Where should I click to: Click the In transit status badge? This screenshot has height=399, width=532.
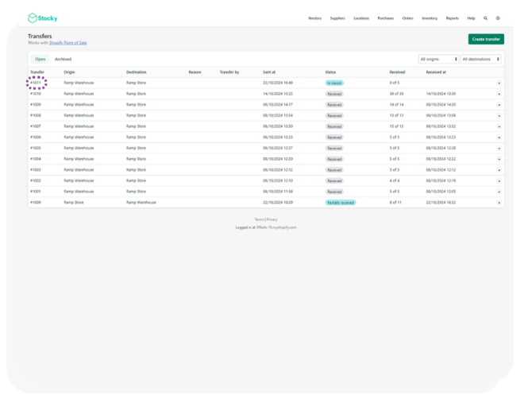pyautogui.click(x=334, y=83)
